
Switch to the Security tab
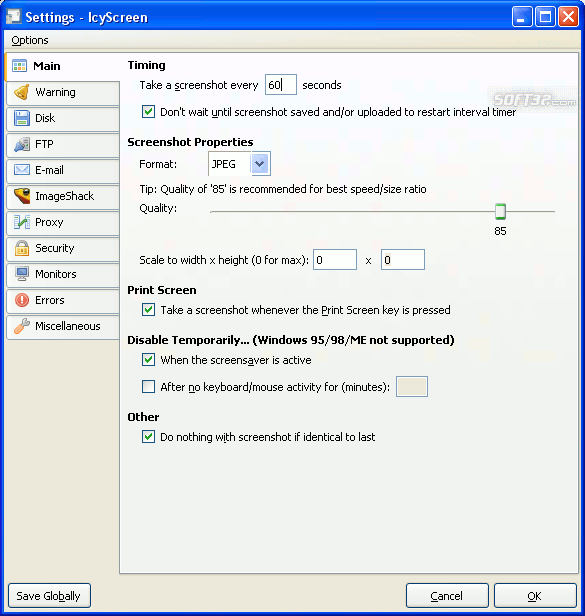63,248
